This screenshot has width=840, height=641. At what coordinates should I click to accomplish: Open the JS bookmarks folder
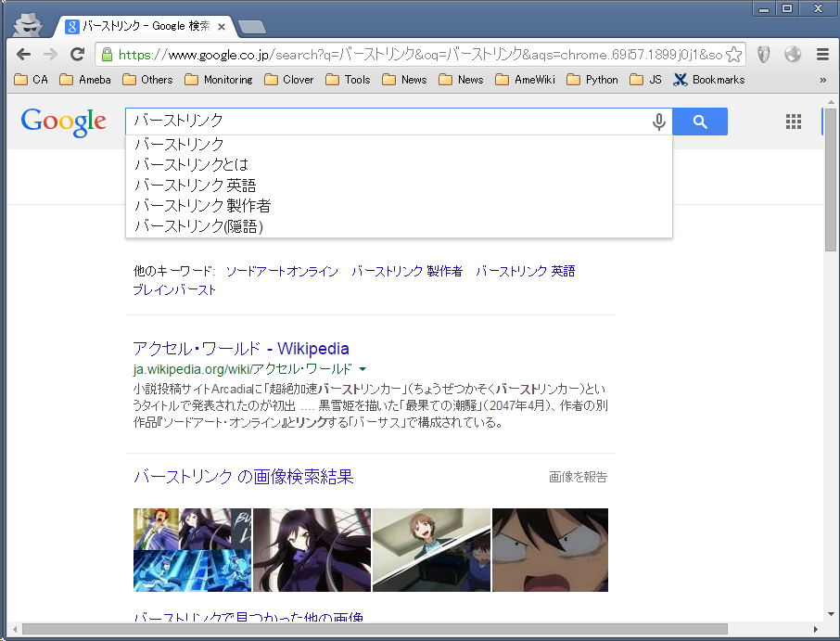(645, 80)
